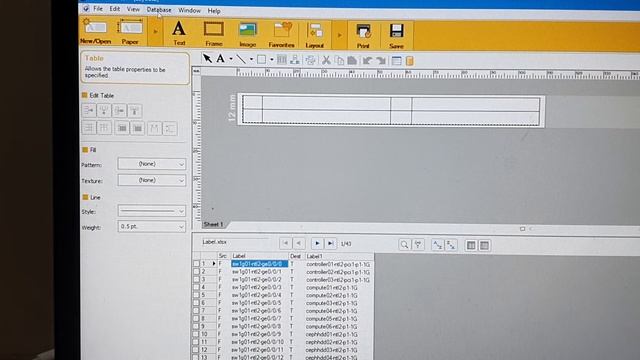Tick the checkbox for database row 6
Screen dimensions: 640x360
click(x=196, y=303)
